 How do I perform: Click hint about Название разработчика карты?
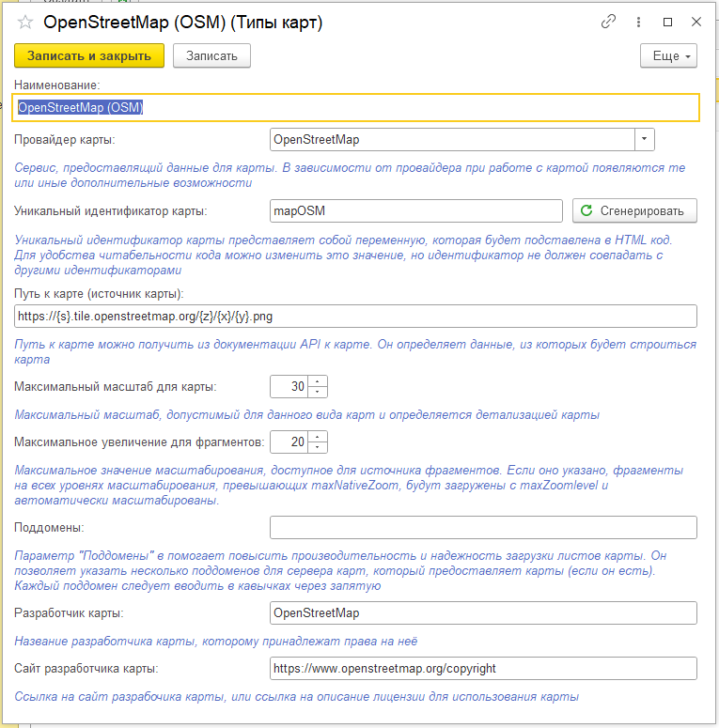coord(216,642)
